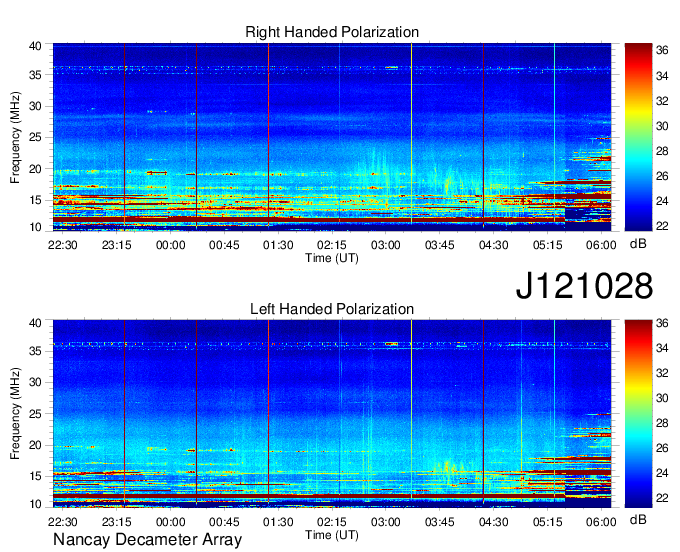Click the 25 MHz tick on Right Handed frequency axis

point(36,137)
